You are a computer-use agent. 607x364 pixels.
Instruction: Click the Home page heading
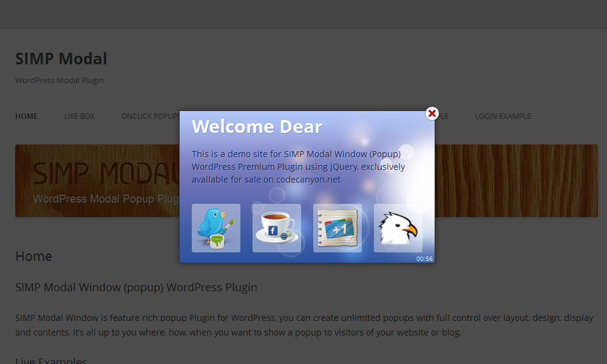(33, 256)
